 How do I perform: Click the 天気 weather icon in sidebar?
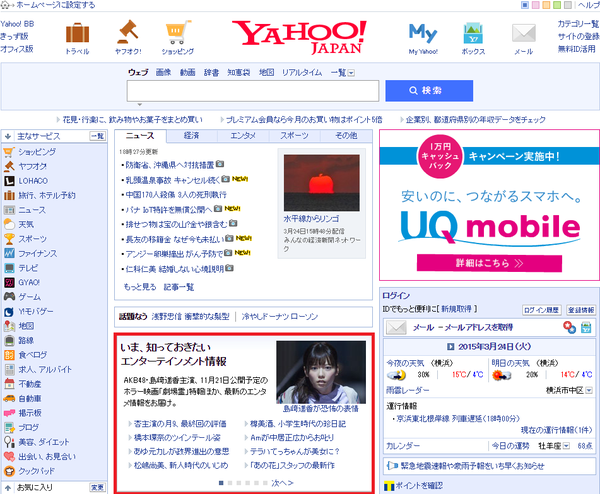point(9,224)
